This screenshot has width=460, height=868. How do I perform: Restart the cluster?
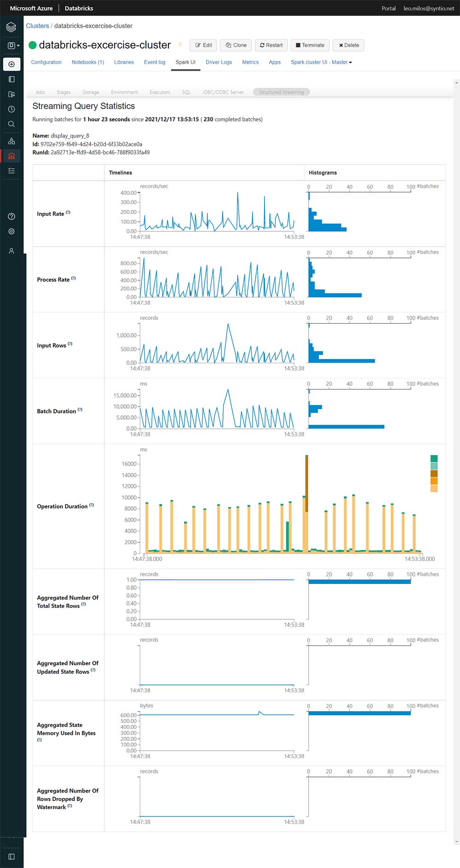pyautogui.click(x=271, y=45)
